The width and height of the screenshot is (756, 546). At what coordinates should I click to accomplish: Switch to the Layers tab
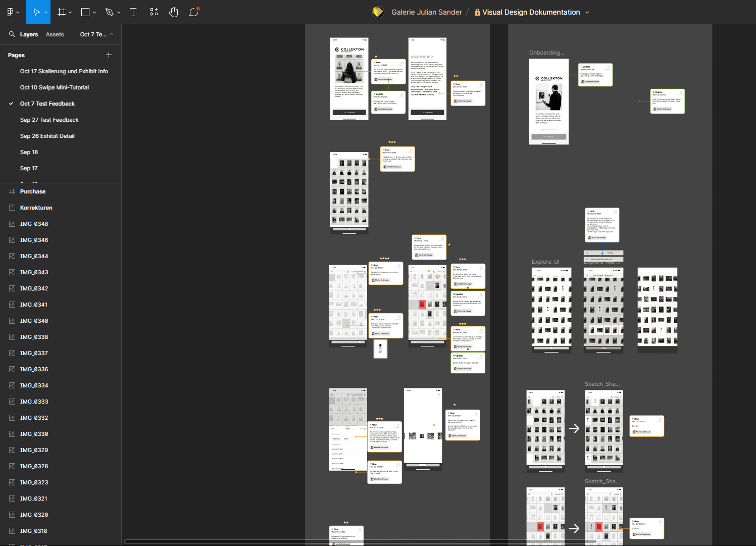[29, 34]
